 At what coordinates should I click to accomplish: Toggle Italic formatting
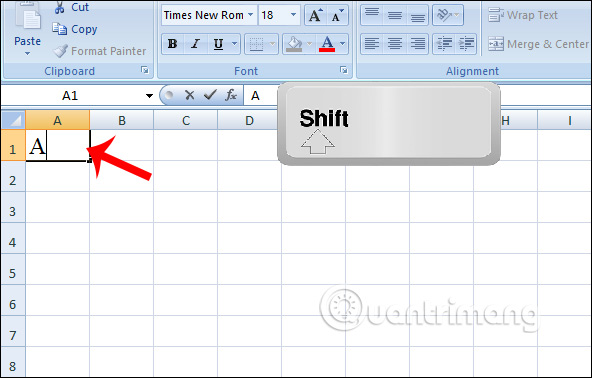195,44
